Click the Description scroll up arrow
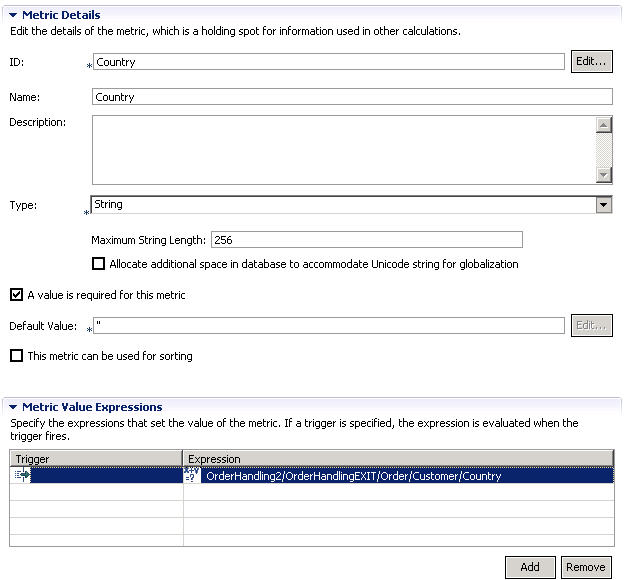Viewport: 625px width, 580px height. [x=603, y=125]
